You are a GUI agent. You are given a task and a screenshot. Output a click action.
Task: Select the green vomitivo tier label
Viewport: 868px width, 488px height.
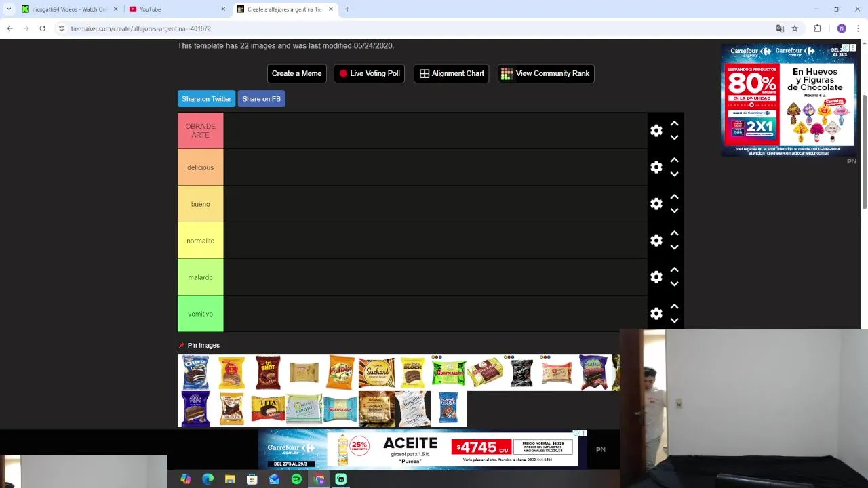pos(200,314)
